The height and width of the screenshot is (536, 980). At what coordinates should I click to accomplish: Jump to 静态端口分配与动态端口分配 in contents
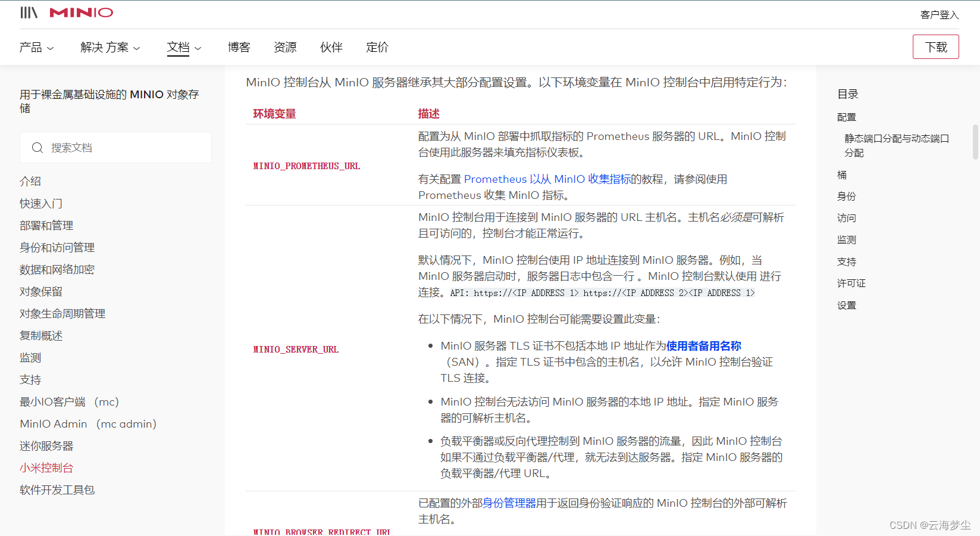pos(897,145)
